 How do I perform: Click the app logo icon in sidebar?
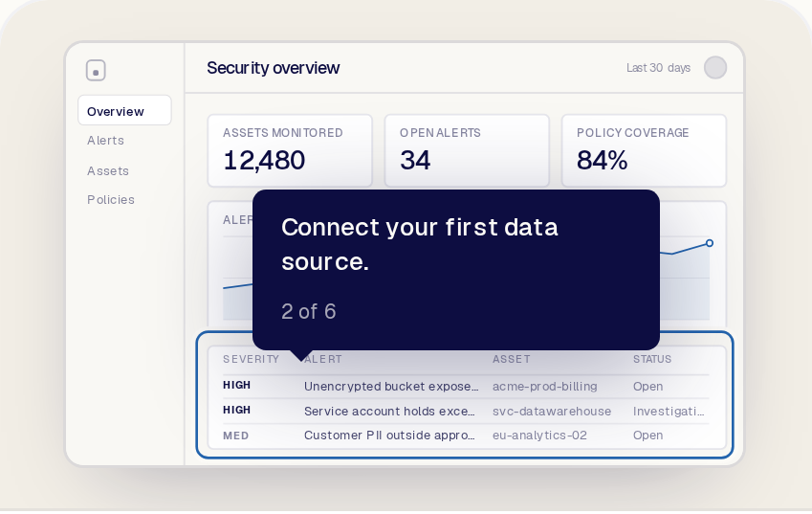[96, 71]
